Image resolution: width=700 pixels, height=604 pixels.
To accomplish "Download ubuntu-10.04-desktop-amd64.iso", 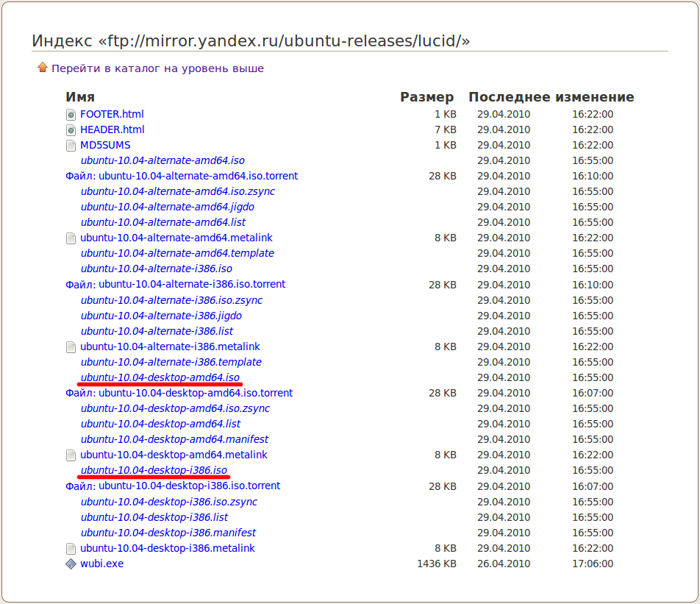I will point(160,377).
